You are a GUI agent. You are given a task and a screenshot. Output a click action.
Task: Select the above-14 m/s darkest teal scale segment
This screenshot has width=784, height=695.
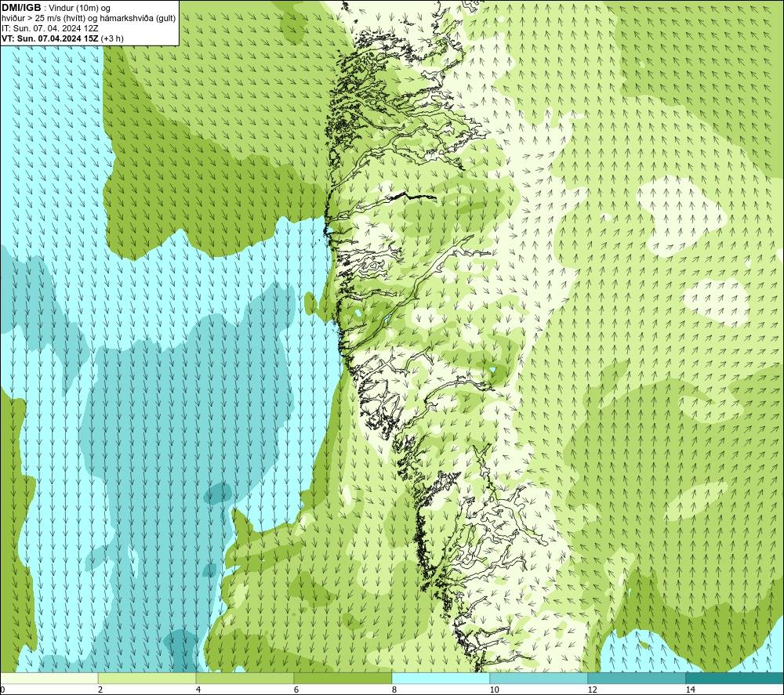[x=735, y=678]
